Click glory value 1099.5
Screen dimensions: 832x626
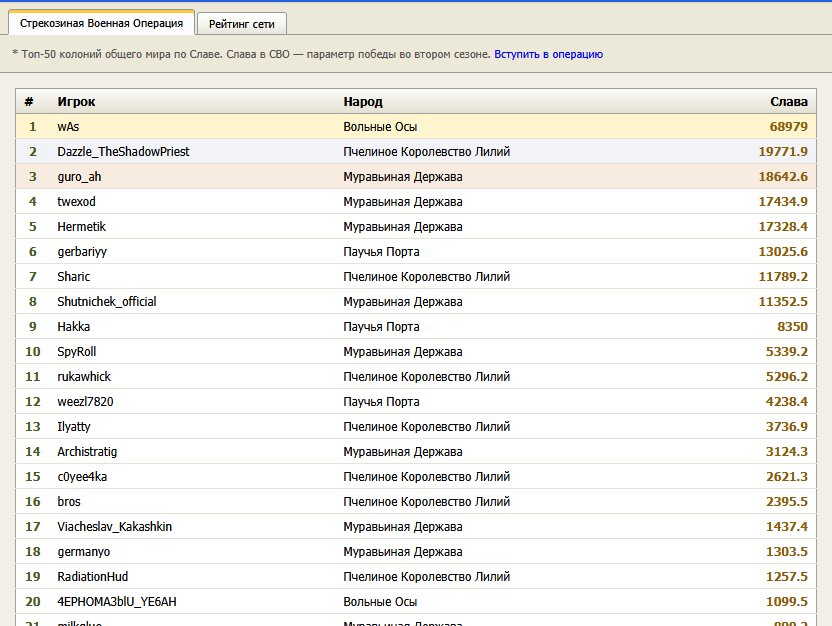pyautogui.click(x=787, y=602)
